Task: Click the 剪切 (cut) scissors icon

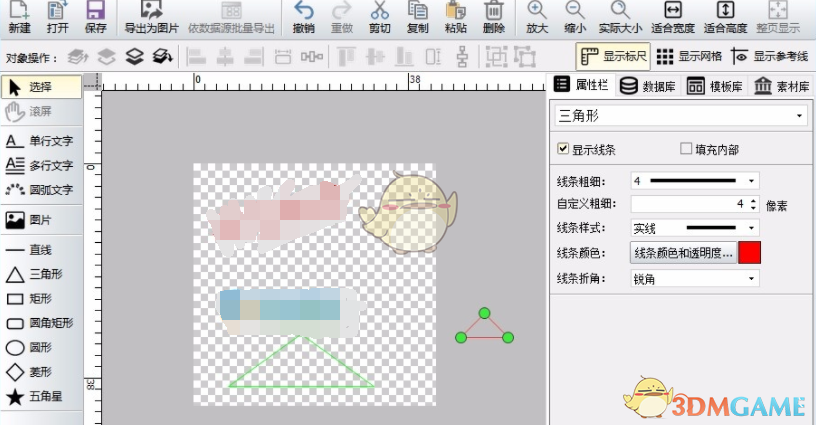Action: tap(380, 12)
